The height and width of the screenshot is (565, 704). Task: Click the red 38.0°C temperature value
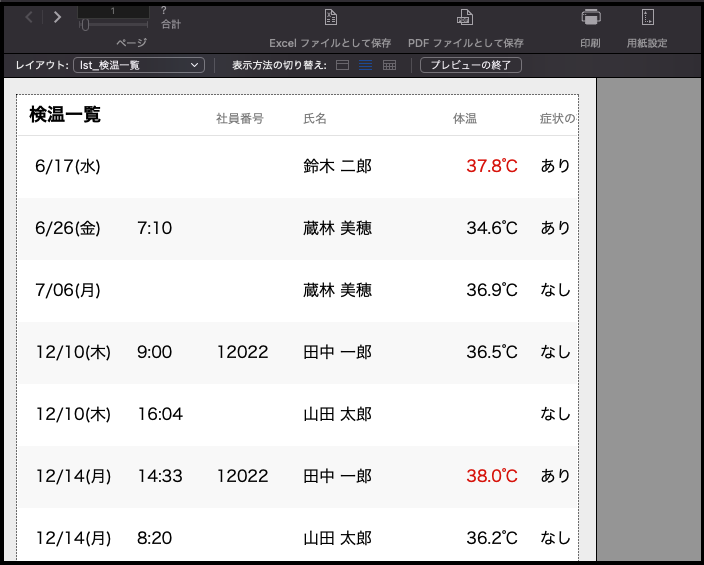492,476
